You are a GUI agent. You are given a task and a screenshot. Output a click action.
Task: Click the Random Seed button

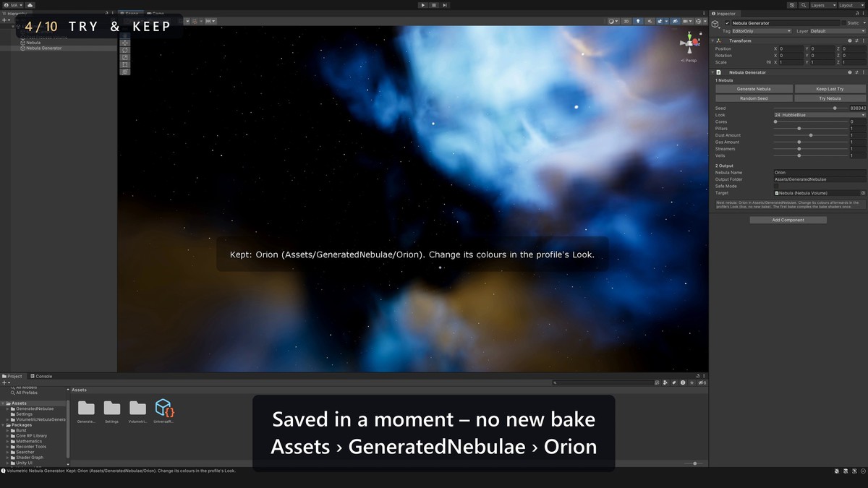tap(754, 98)
